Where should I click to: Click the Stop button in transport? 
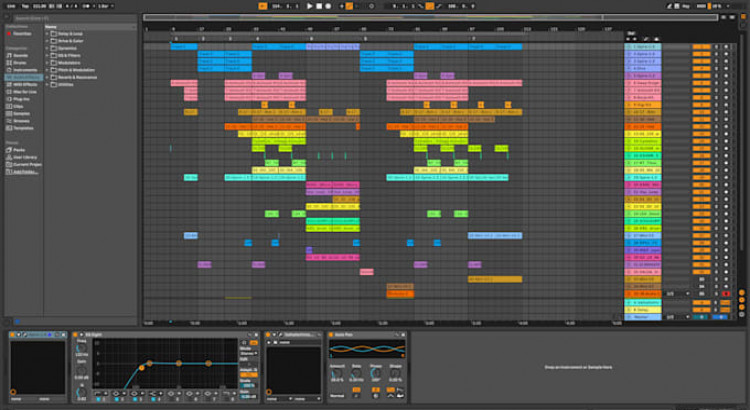coord(318,6)
